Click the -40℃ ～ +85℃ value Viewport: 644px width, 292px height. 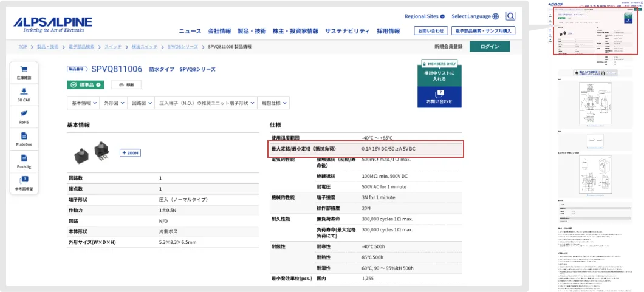click(x=377, y=138)
